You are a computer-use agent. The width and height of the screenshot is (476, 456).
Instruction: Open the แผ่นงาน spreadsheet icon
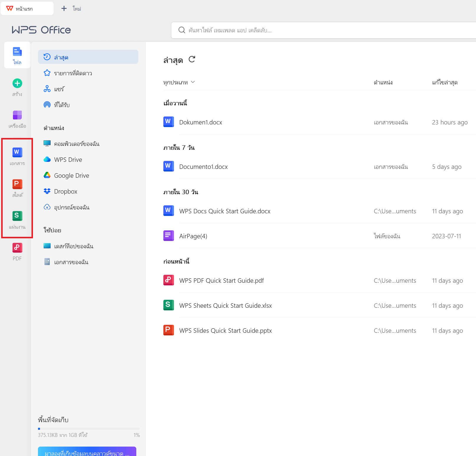coord(17,216)
